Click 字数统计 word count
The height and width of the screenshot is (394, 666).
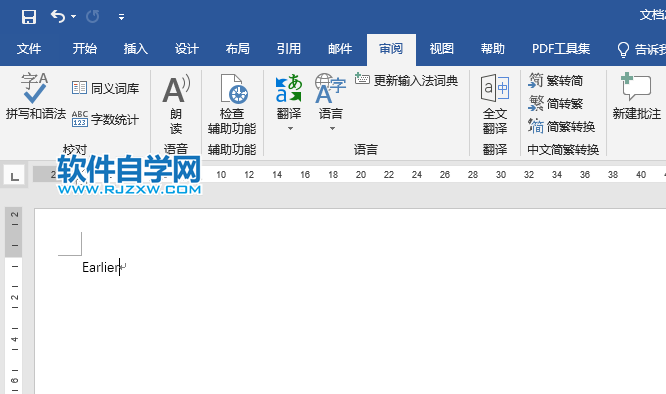click(105, 119)
